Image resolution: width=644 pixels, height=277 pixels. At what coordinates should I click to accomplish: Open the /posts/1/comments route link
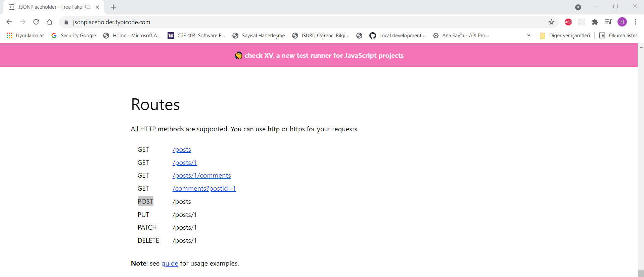click(201, 176)
